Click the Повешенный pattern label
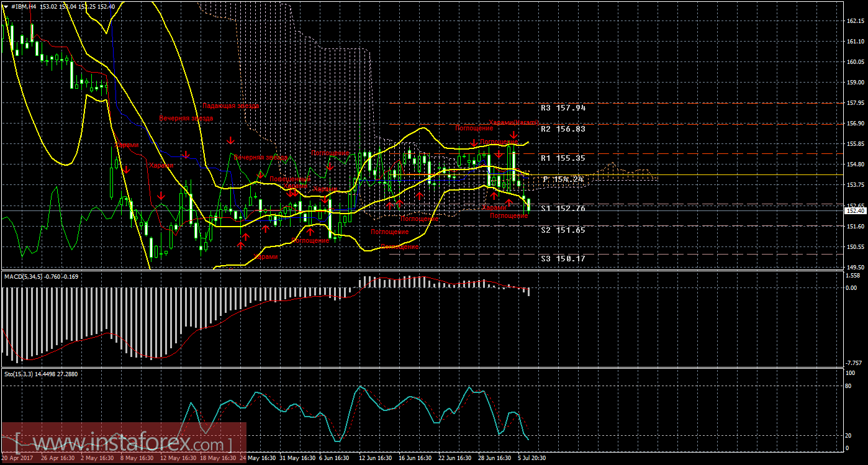 (x=289, y=179)
